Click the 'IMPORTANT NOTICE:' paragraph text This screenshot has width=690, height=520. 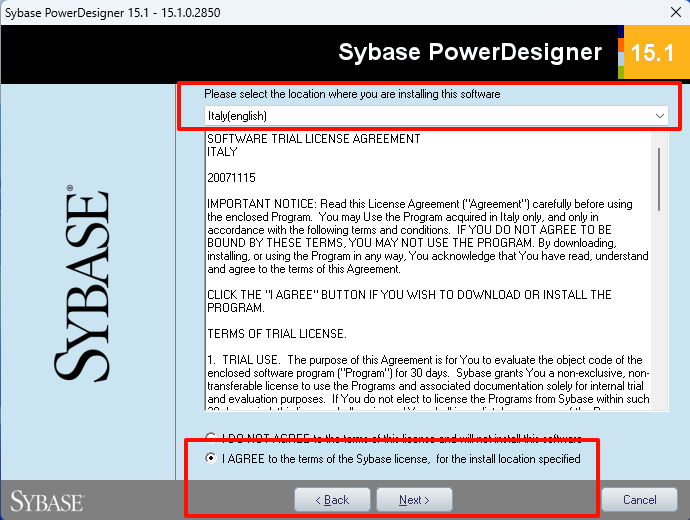[x=428, y=236]
